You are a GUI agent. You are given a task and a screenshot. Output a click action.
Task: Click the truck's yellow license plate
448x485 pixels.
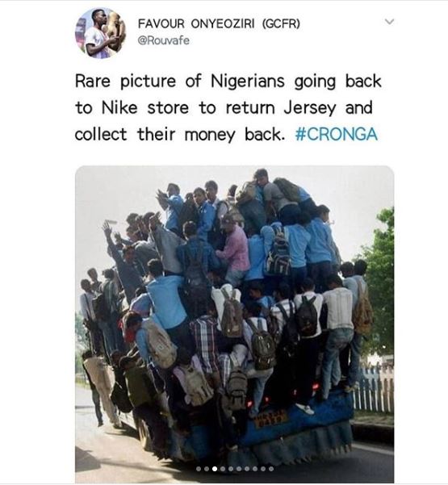point(270,418)
